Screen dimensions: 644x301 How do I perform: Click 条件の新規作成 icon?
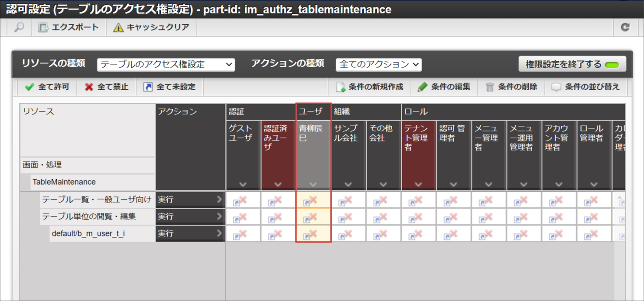pos(341,87)
